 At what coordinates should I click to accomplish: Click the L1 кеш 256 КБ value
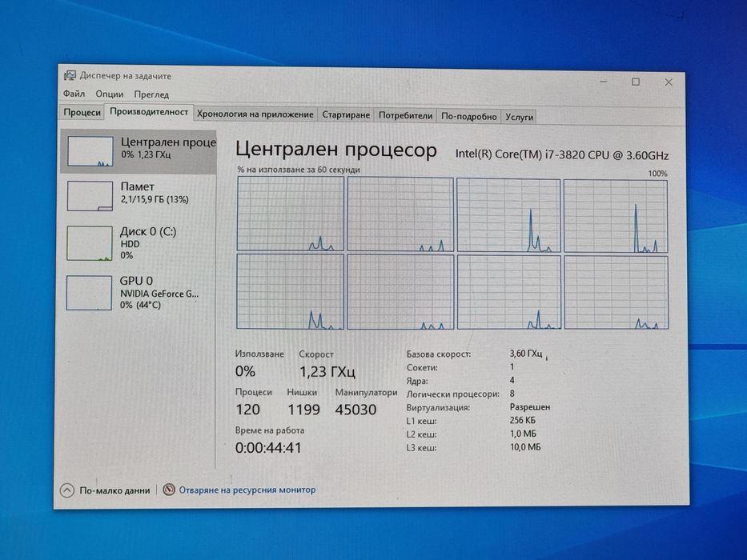[523, 420]
